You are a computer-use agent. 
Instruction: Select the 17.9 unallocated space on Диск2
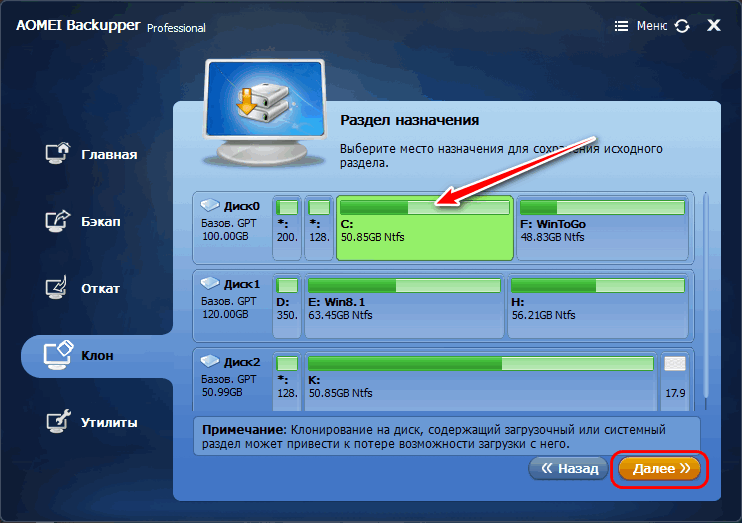coord(675,382)
